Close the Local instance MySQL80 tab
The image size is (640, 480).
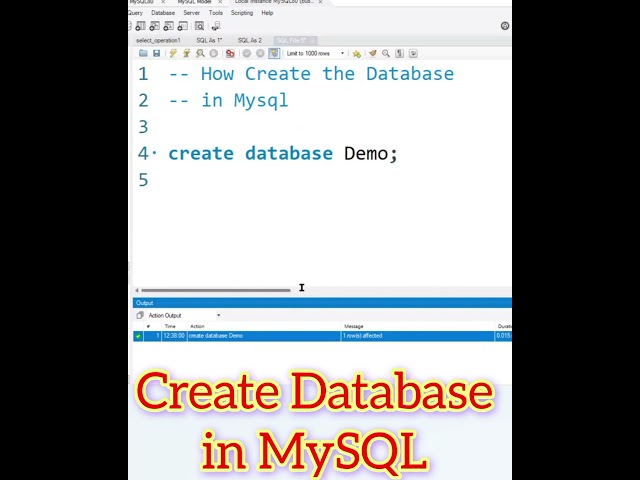click(x=320, y=2)
